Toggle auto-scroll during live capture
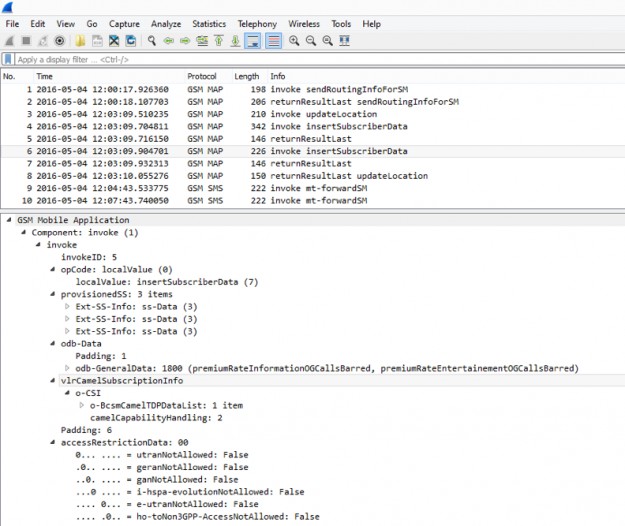625x526 pixels. click(x=253, y=41)
